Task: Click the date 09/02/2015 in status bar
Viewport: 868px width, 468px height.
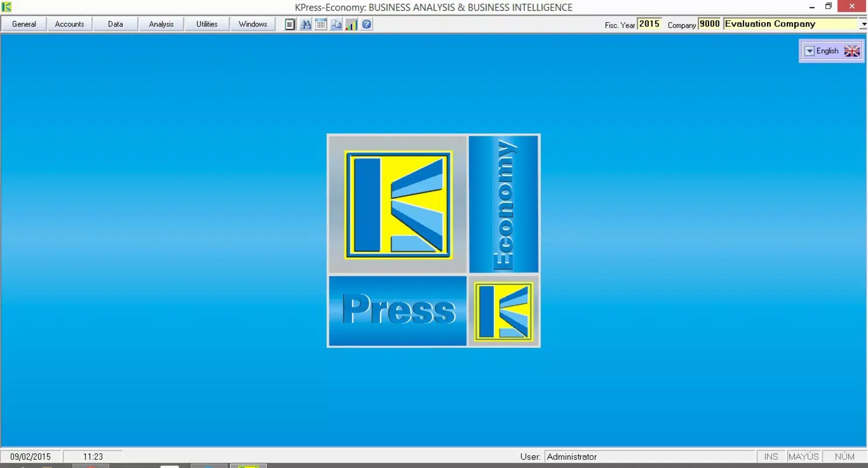Action: click(30, 457)
